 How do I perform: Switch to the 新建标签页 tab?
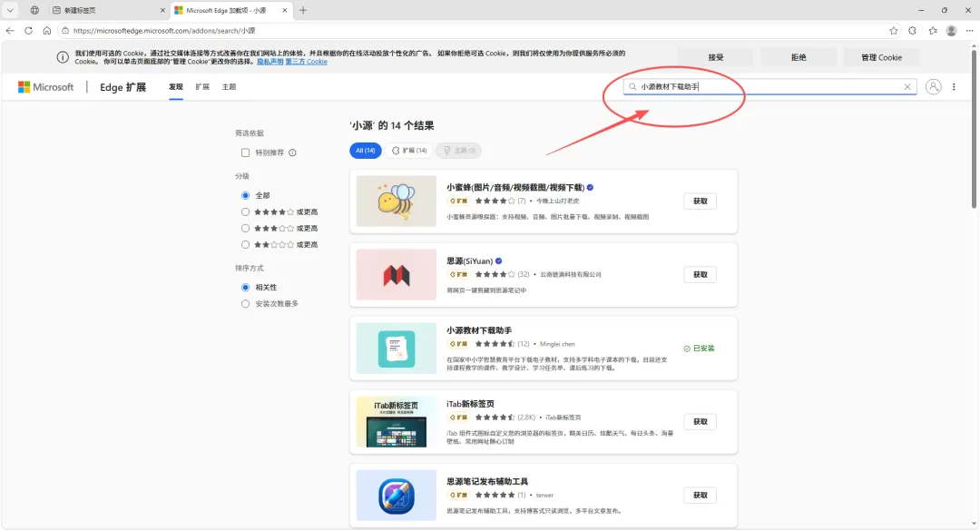coord(107,10)
